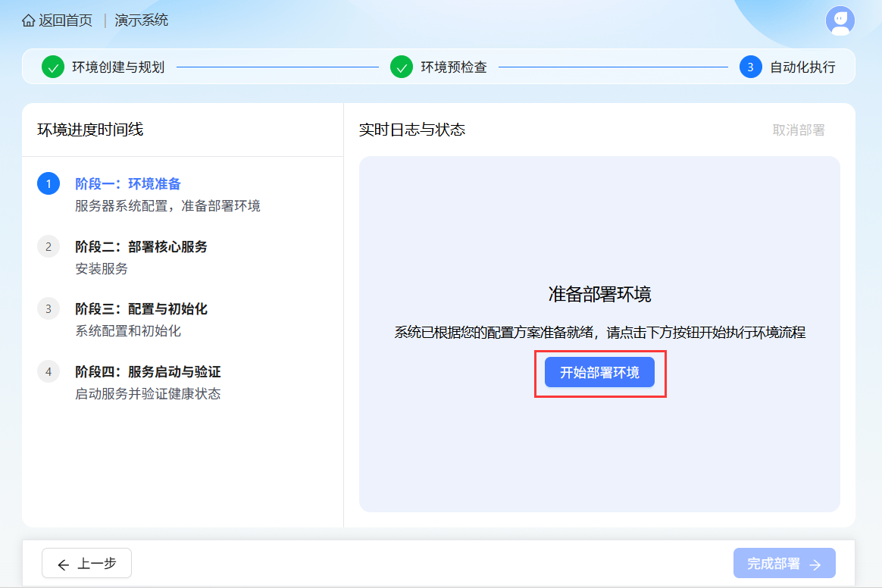Click the 实时日志与状态 panel heading
Viewport: 882px width, 588px height.
click(412, 130)
